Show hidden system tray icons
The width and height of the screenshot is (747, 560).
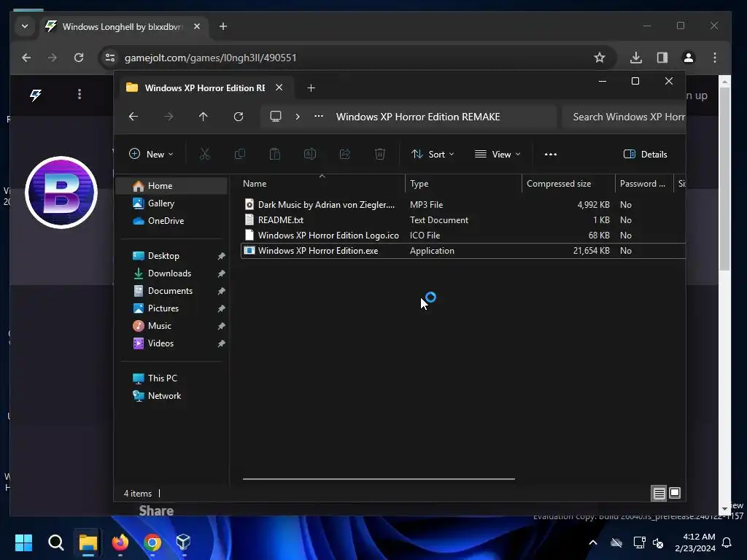(592, 542)
